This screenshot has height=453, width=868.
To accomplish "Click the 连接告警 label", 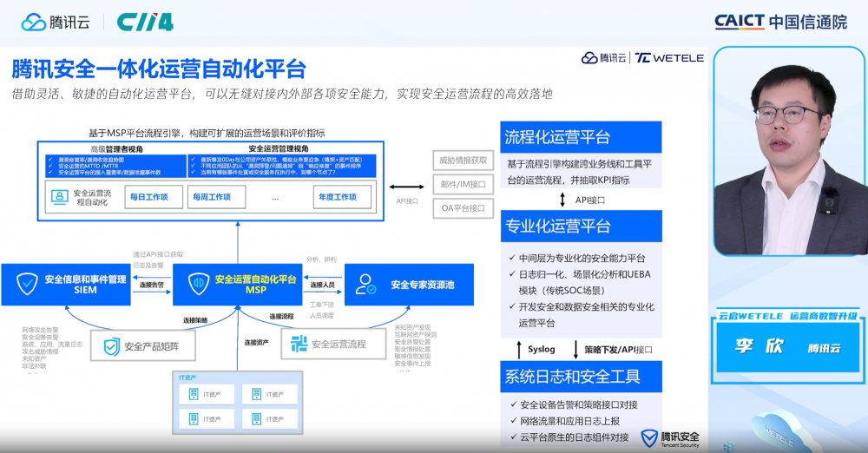I will (151, 285).
